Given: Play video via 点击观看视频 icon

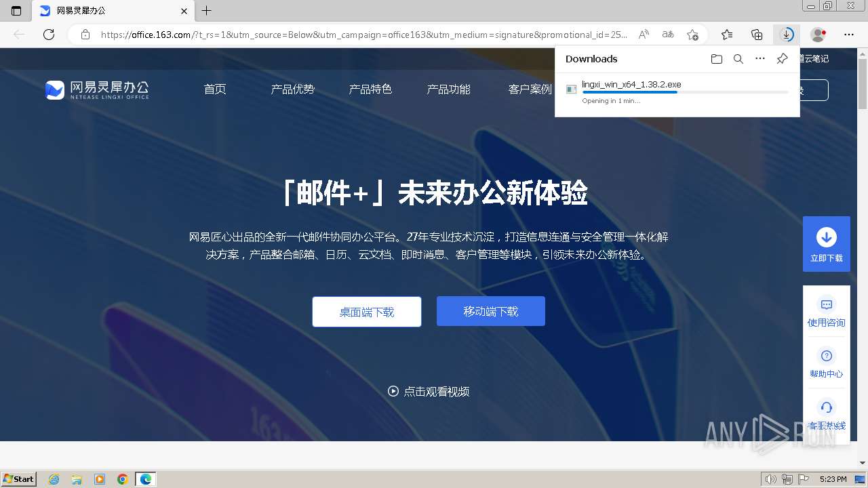Looking at the screenshot, I should pyautogui.click(x=393, y=391).
